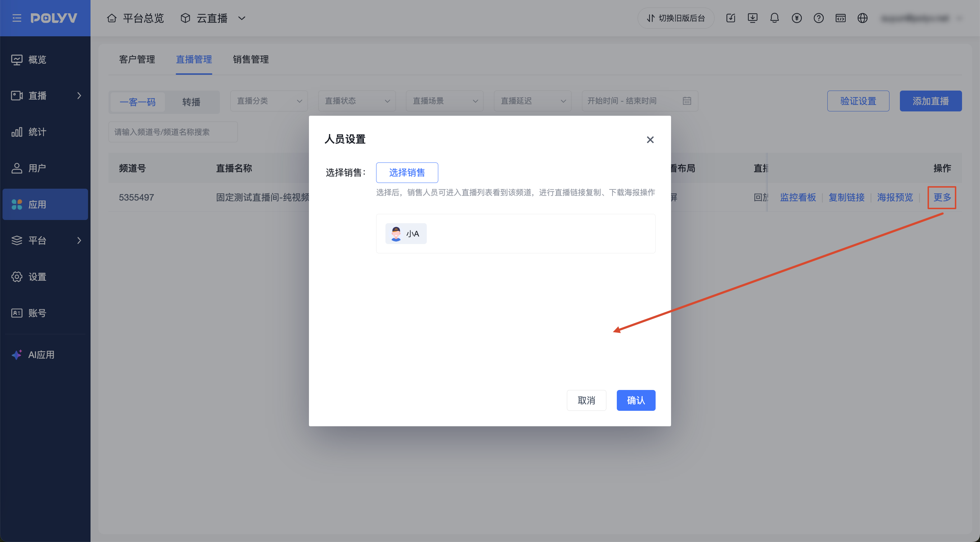This screenshot has height=542, width=980.
Task: Expand the 直播 sidebar submenu chevron
Action: point(79,96)
